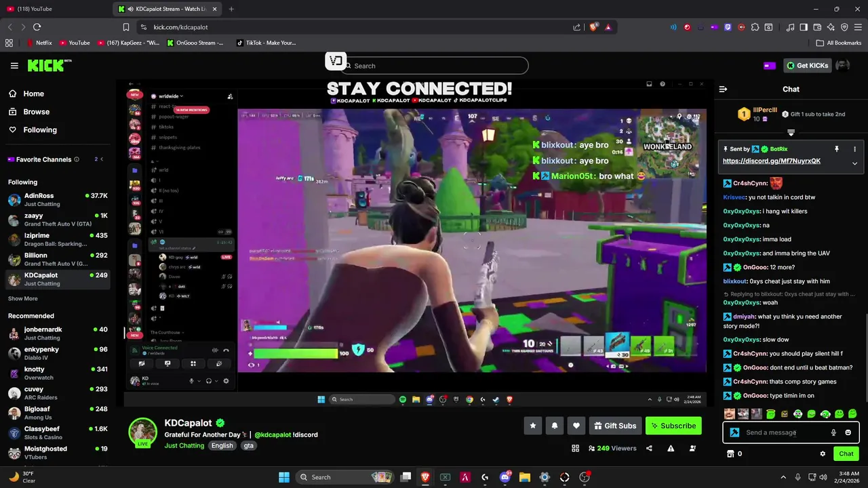
Task: Open chat settings gear icon
Action: coord(823,454)
